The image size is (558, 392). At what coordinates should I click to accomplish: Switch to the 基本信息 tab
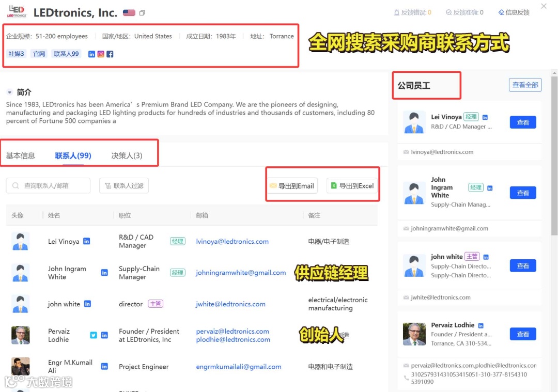21,156
